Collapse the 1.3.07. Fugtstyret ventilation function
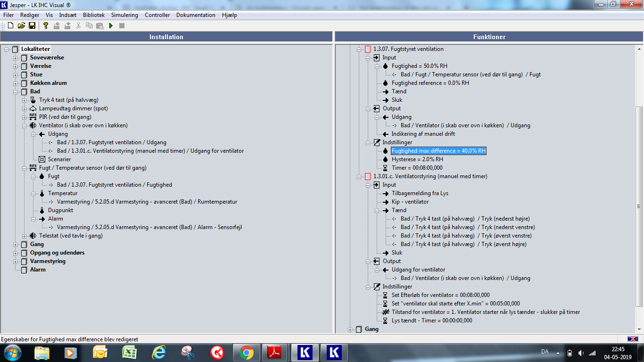 [359, 49]
